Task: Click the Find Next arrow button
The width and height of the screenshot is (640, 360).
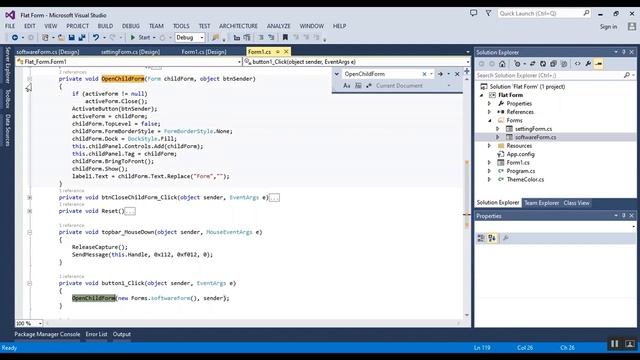Action: coord(440,74)
